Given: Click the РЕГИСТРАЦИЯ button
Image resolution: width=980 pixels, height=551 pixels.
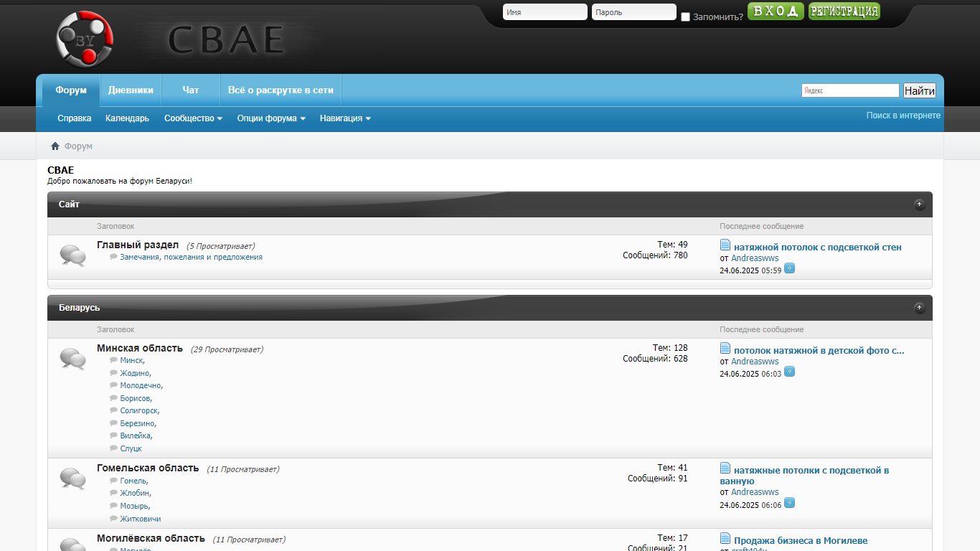Looking at the screenshot, I should pos(844,11).
